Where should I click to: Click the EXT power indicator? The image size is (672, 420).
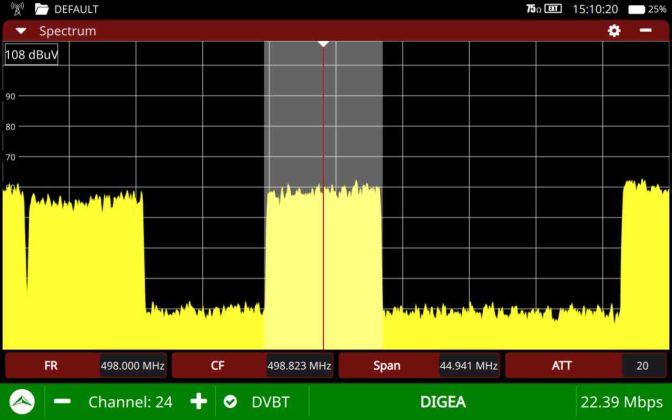[553, 9]
